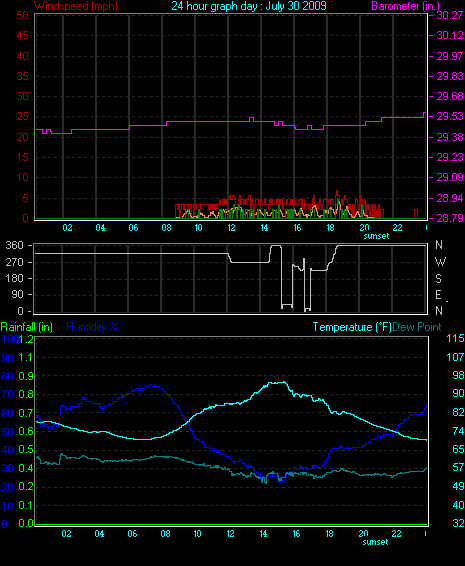The image size is (465, 566).
Task: Click wind direction axis label 360
Action: point(14,245)
